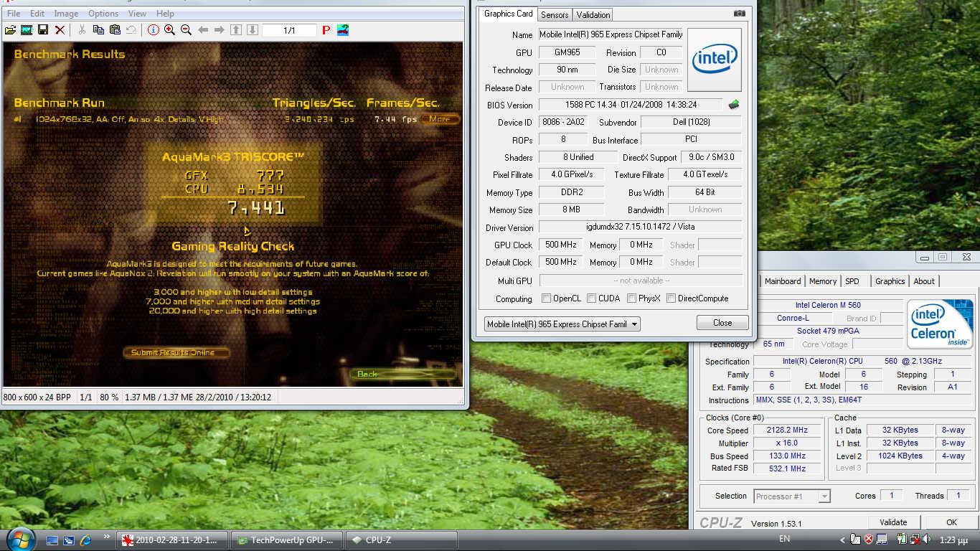Open the slideshow/thumbnail icon in IrfanView

pyautogui.click(x=27, y=30)
